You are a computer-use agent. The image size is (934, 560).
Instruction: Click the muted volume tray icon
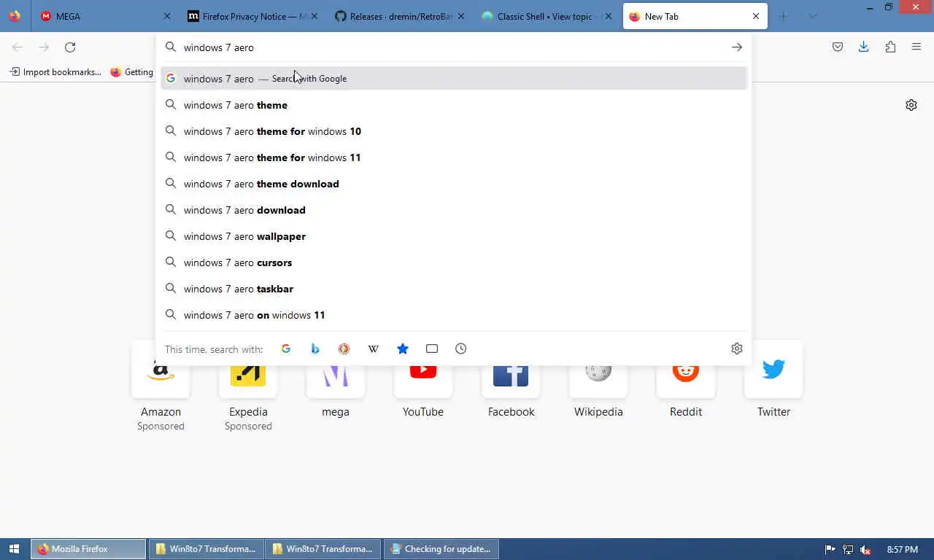point(865,550)
